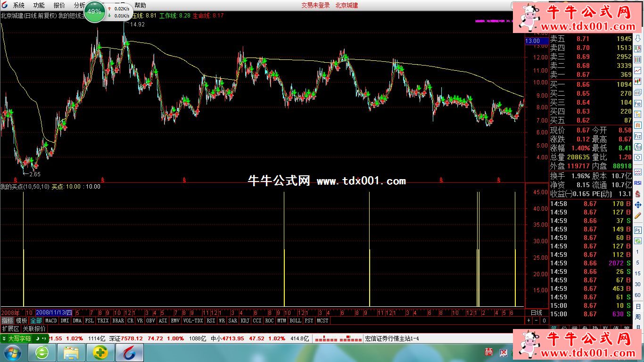Click the blue down-arrow icon atop sidebar
644x362 pixels.
[x=638, y=38]
